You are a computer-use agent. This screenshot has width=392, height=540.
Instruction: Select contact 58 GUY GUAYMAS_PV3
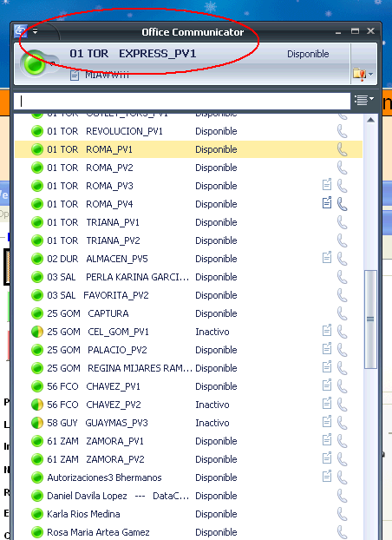click(x=188, y=424)
